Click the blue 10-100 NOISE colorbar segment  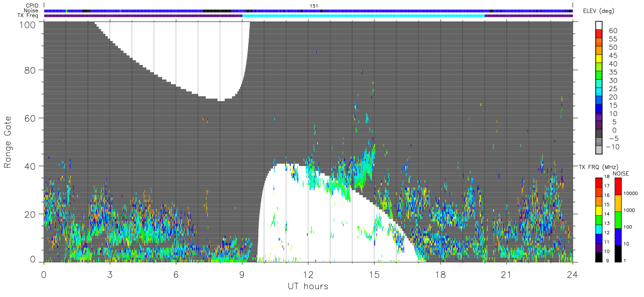click(618, 237)
